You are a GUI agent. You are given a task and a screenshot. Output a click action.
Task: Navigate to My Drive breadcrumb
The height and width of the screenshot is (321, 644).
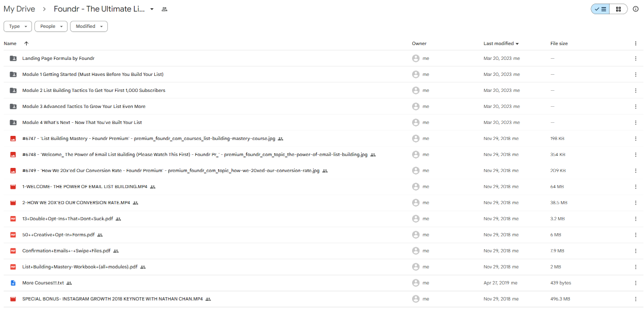(x=19, y=9)
